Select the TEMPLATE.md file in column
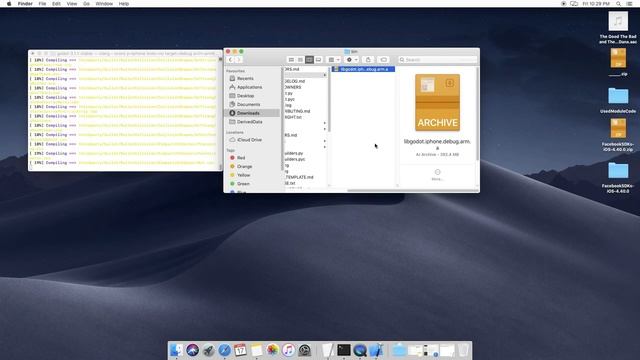Viewport: 640px width, 360px height. (300, 177)
